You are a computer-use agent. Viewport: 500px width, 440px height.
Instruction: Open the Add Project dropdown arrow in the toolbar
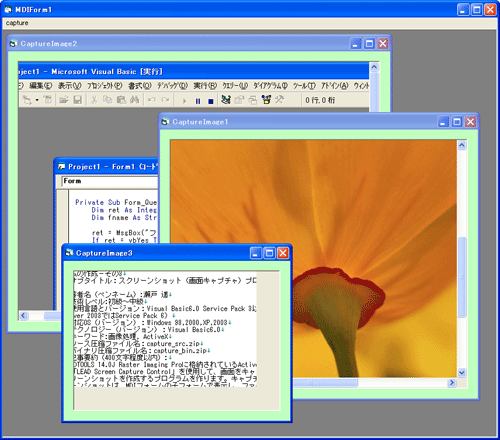point(37,100)
